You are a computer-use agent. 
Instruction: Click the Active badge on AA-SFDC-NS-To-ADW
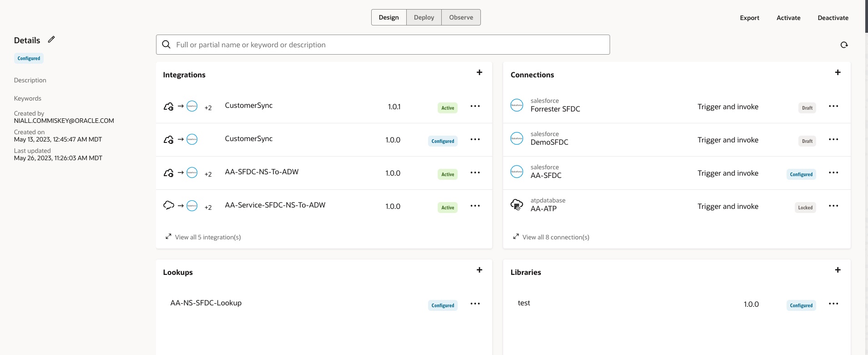pos(448,174)
